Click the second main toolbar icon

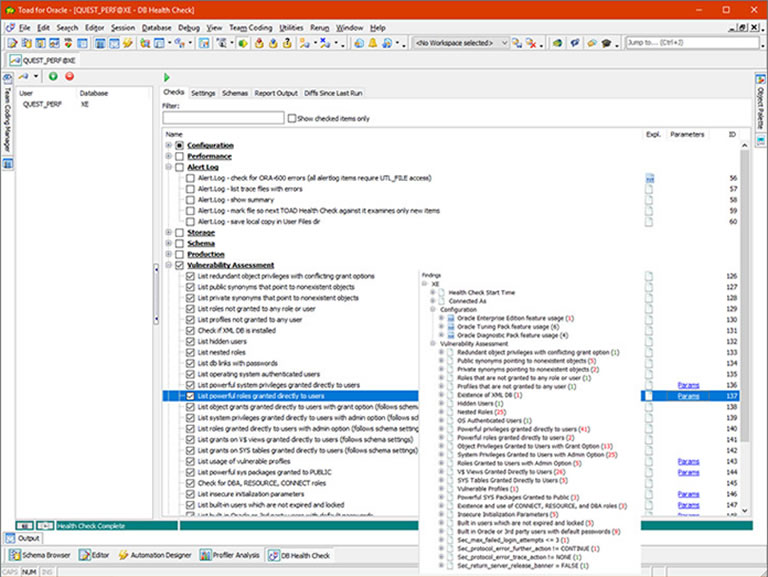coord(26,43)
